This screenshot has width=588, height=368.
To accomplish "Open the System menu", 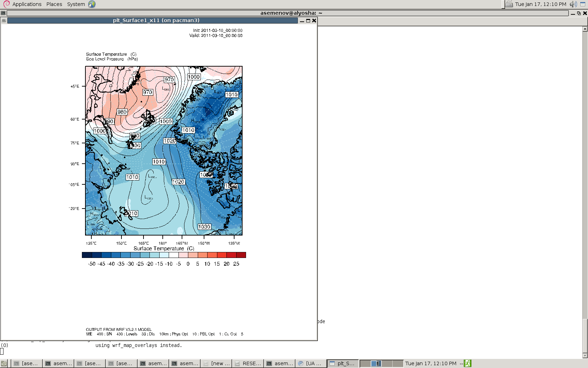I will click(x=76, y=4).
